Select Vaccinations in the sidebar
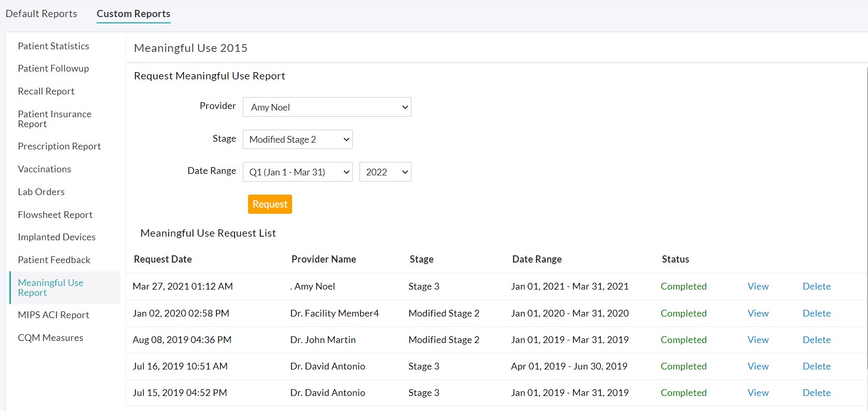 pos(45,169)
